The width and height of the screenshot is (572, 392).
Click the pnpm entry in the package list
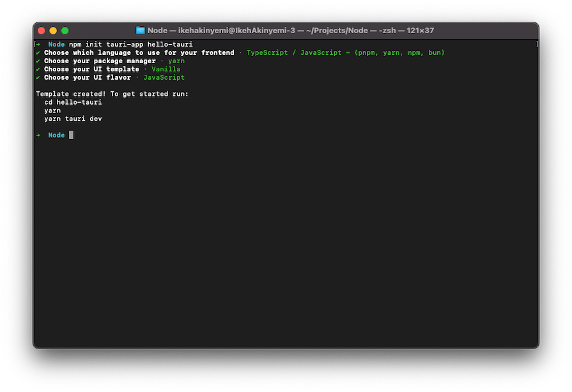tap(367, 52)
